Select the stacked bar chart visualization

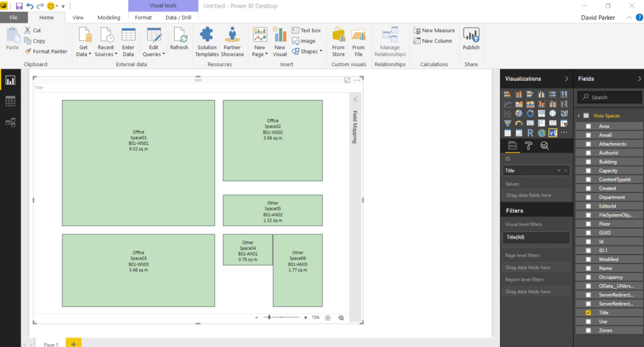point(508,94)
